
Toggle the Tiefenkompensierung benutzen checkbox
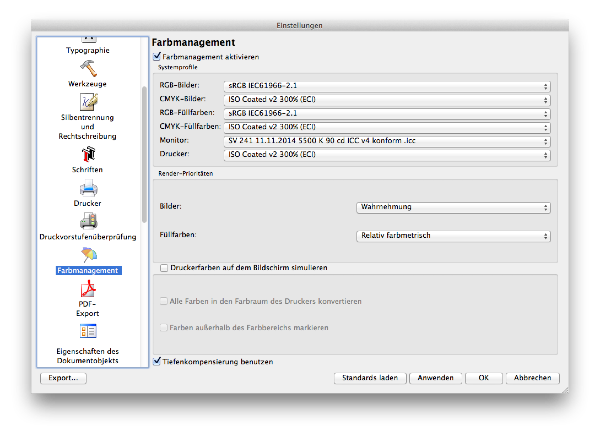(x=157, y=360)
